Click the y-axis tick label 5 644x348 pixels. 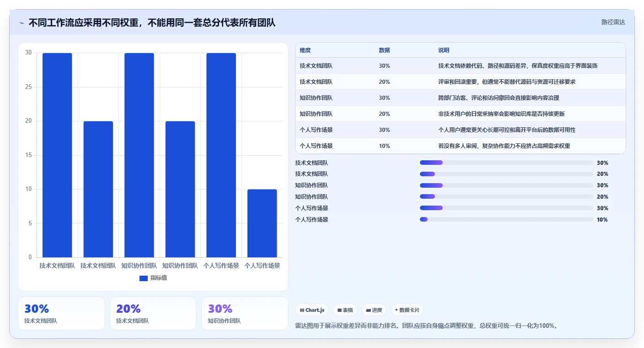30,223
